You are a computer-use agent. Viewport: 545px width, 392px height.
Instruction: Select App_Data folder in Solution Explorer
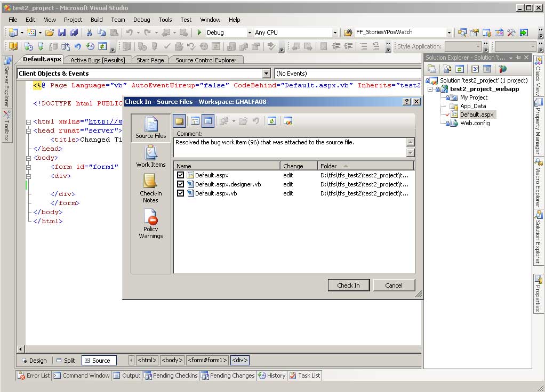click(x=472, y=106)
